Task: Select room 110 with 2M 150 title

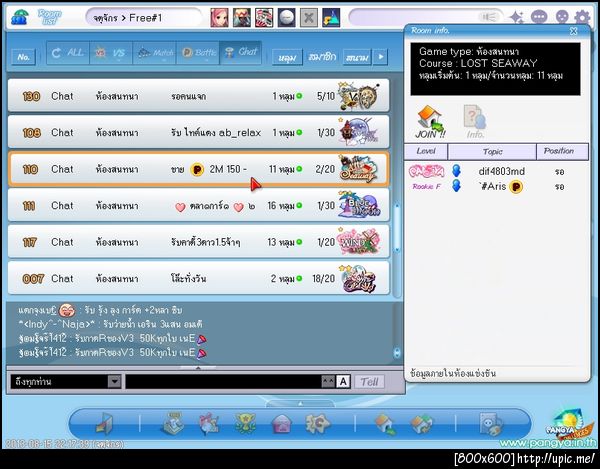Action: [x=199, y=169]
